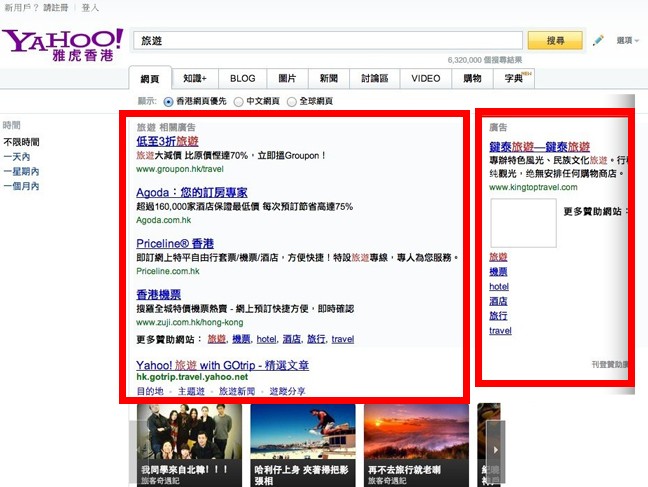The image size is (648, 487).
Task: Click into the search box containing 旅遊
Action: tap(328, 41)
